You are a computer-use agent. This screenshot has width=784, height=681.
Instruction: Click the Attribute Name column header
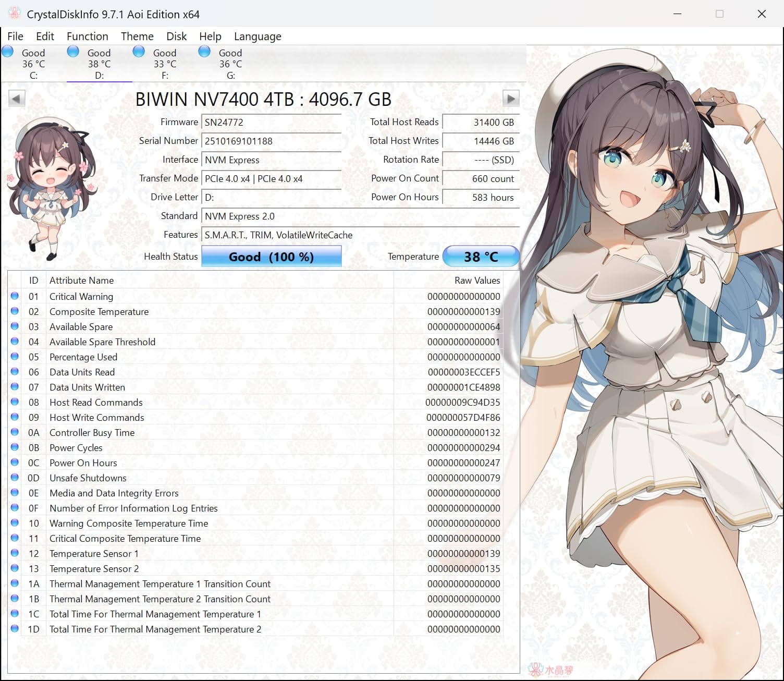[219, 280]
